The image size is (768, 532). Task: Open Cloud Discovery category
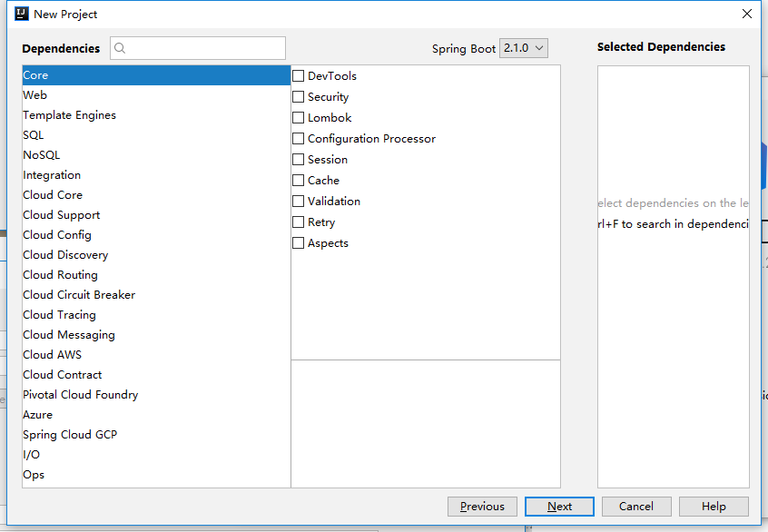point(156,255)
